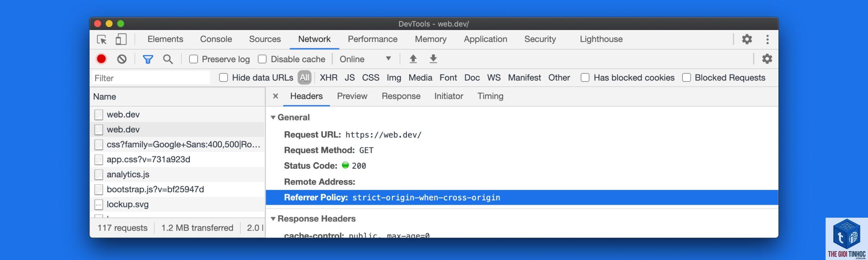This screenshot has height=260, width=868.
Task: Switch to the Elements panel
Action: pyautogui.click(x=165, y=39)
